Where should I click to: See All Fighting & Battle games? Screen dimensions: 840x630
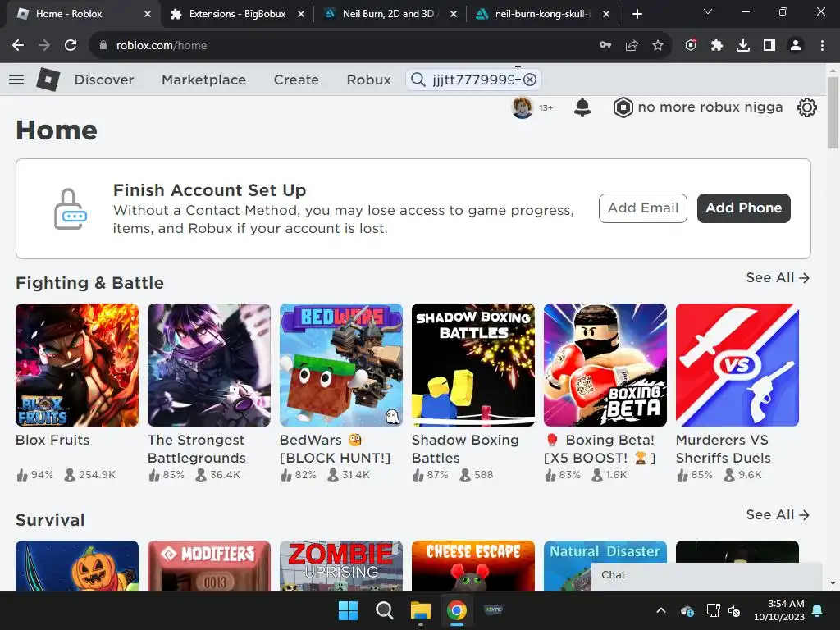(x=778, y=277)
